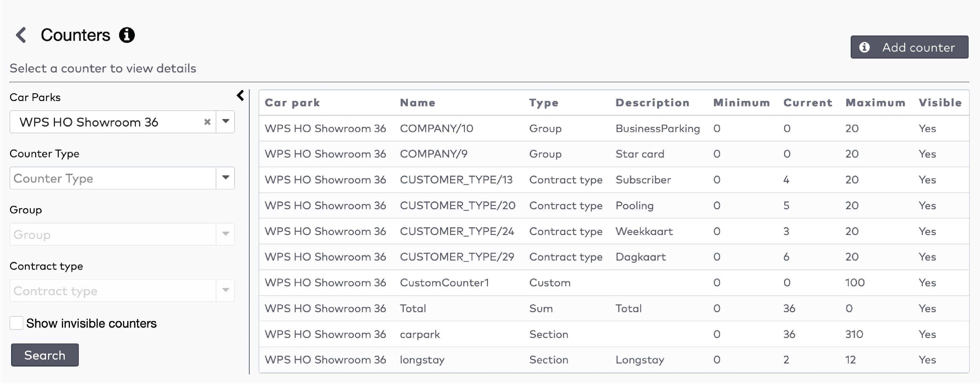Screen dimensions: 980x384
Task: Click the Counter Type dropdown arrow
Action: tap(226, 178)
